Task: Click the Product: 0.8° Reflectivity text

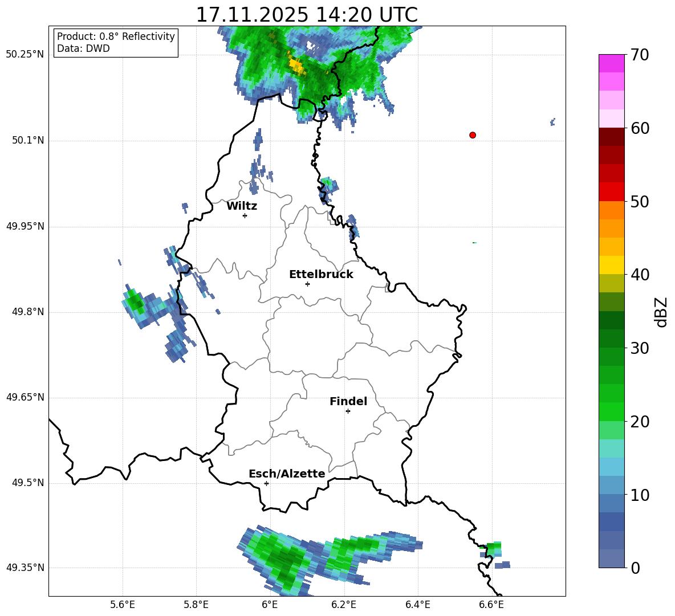Action: click(x=116, y=36)
